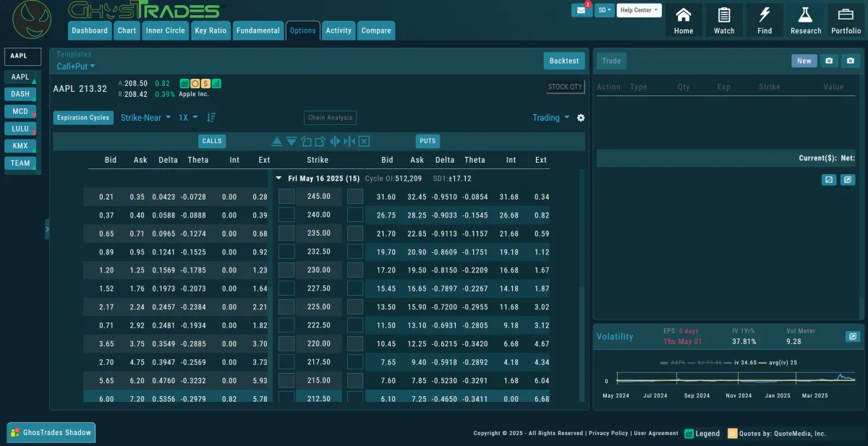Click the dollar sign icon above Apple Inc.

click(x=206, y=84)
